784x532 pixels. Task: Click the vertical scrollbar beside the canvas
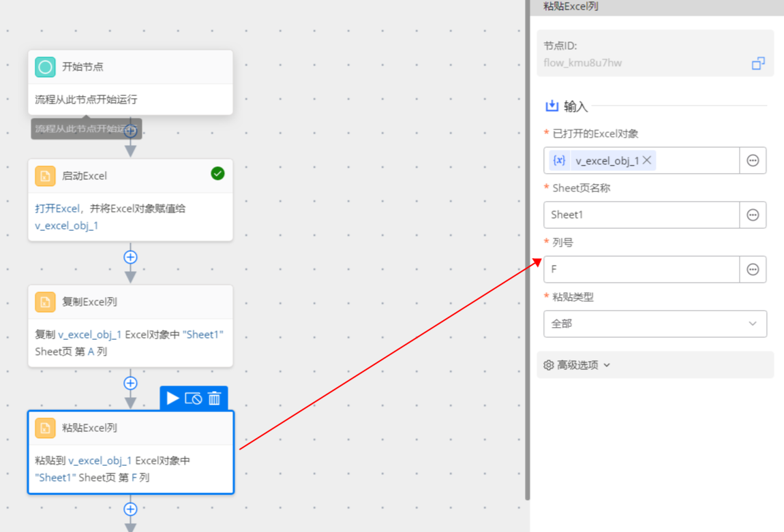coord(528,250)
